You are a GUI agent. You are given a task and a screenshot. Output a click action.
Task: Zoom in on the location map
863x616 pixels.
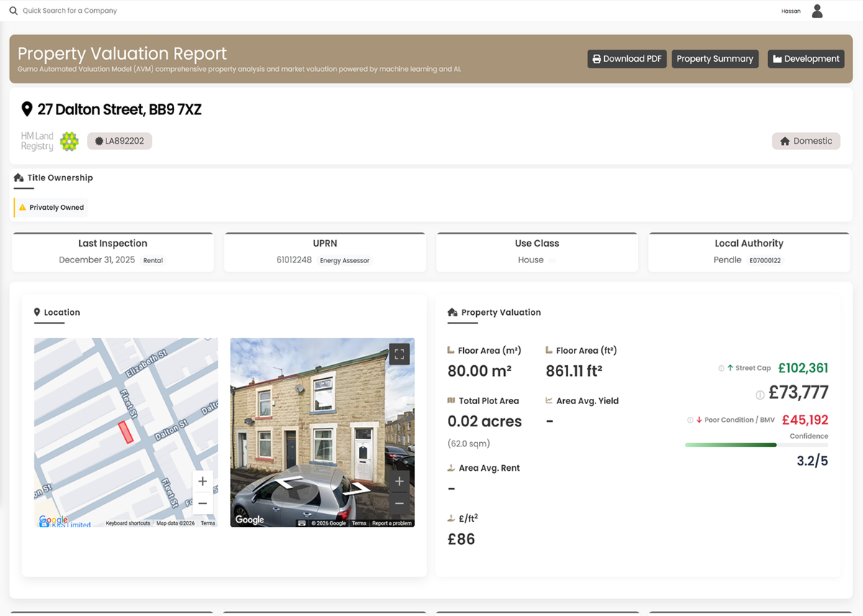202,482
